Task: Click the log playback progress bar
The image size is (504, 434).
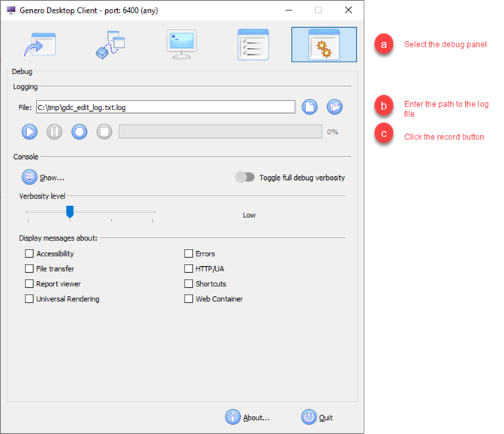Action: click(220, 132)
